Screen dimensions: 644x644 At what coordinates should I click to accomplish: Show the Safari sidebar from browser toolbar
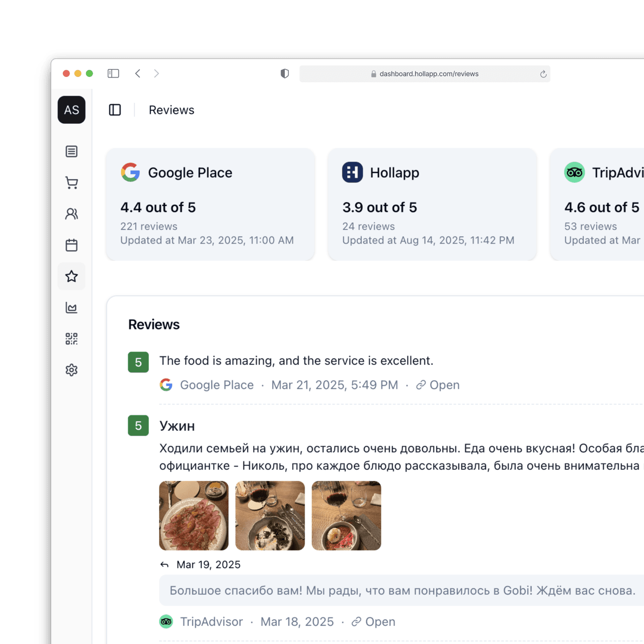tap(113, 73)
